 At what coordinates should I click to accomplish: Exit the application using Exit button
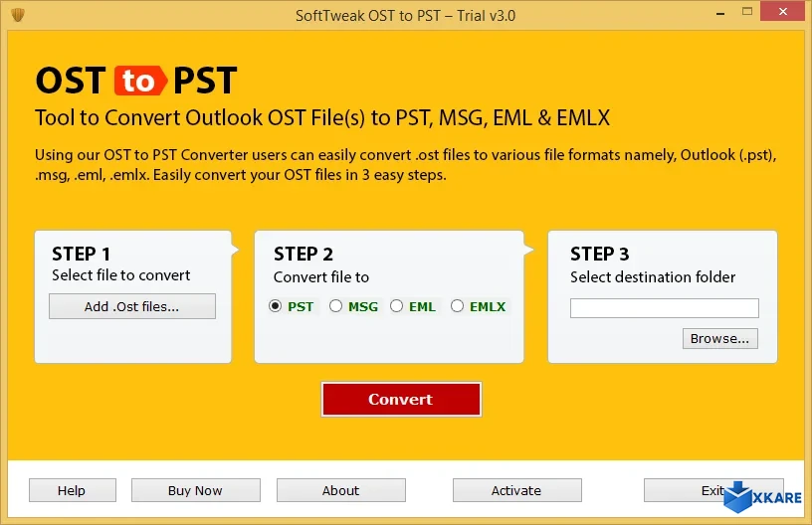712,490
